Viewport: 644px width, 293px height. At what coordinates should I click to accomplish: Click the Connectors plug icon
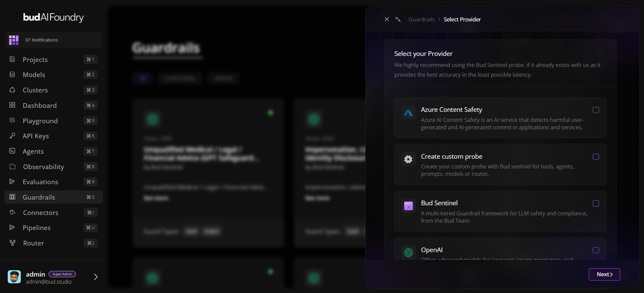coord(12,212)
